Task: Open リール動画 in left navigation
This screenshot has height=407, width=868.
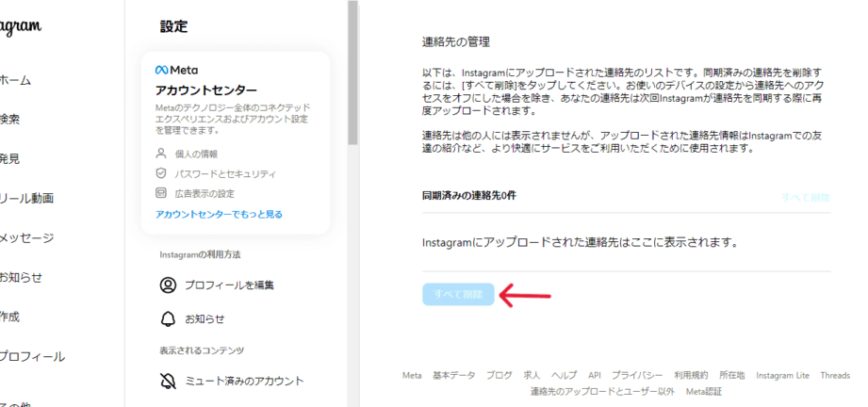Action: [26, 198]
